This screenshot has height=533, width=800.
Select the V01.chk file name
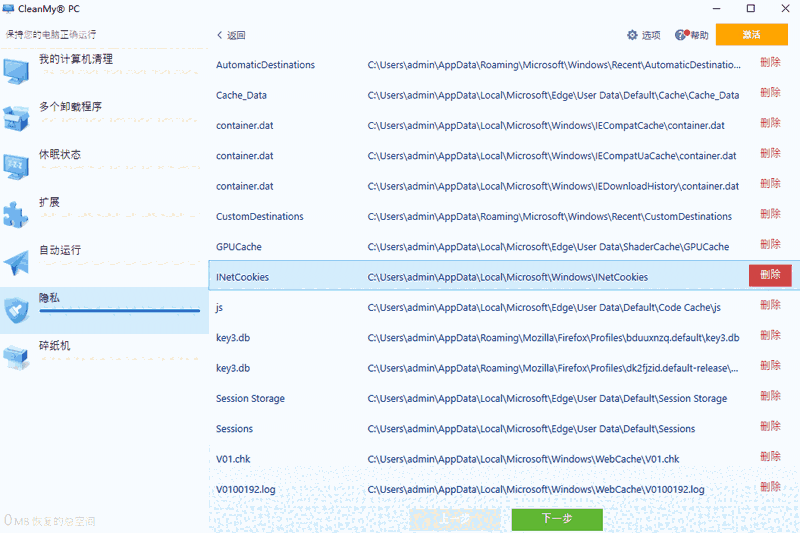(233, 459)
